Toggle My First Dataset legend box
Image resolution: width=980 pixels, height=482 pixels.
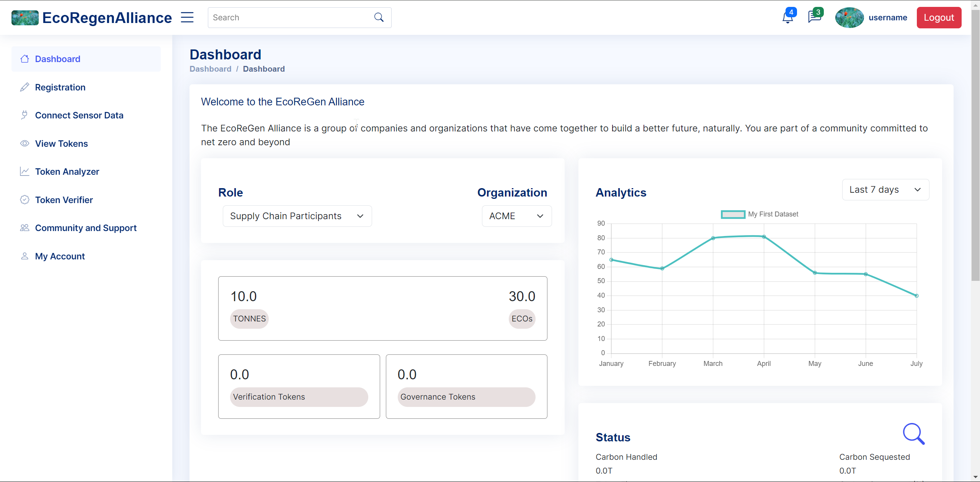coord(733,214)
